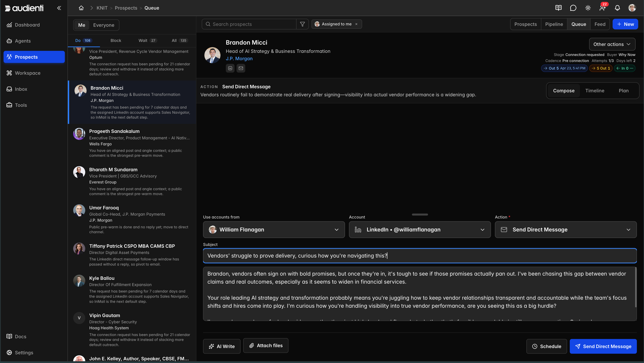Image resolution: width=644 pixels, height=363 pixels.
Task: Go home via breadcrumb house icon
Action: 81,8
